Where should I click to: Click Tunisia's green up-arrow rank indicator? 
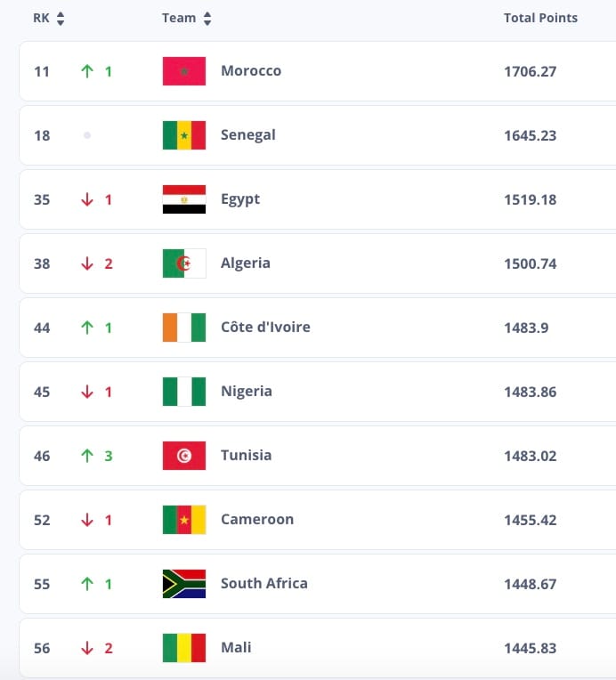[87, 456]
